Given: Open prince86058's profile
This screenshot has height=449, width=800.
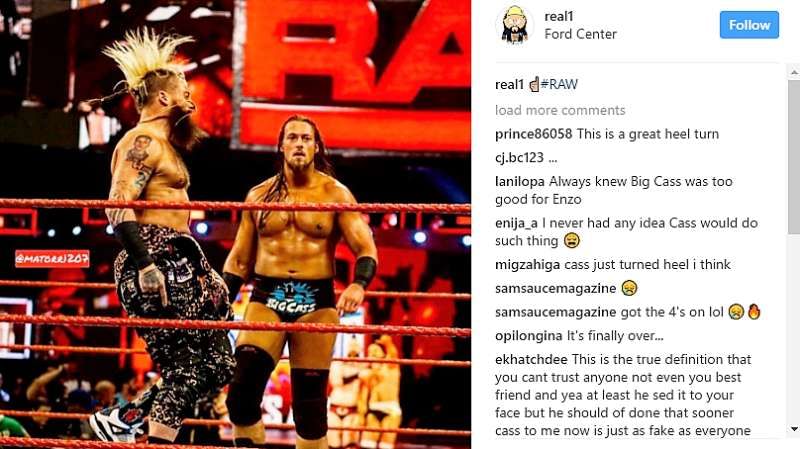Looking at the screenshot, I should point(533,134).
